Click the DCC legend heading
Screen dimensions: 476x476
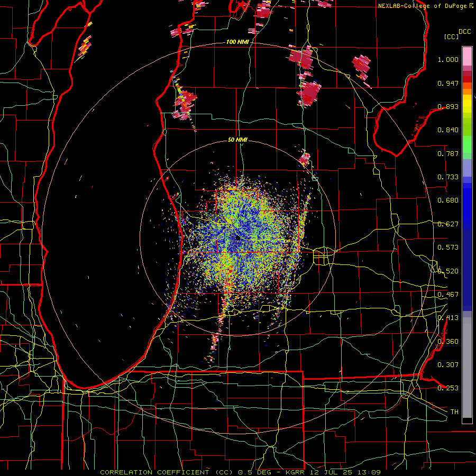click(464, 32)
